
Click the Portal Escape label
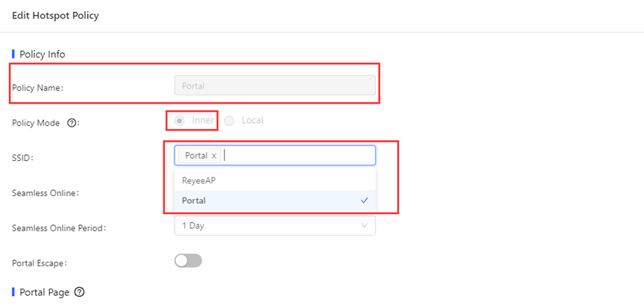[x=40, y=263]
